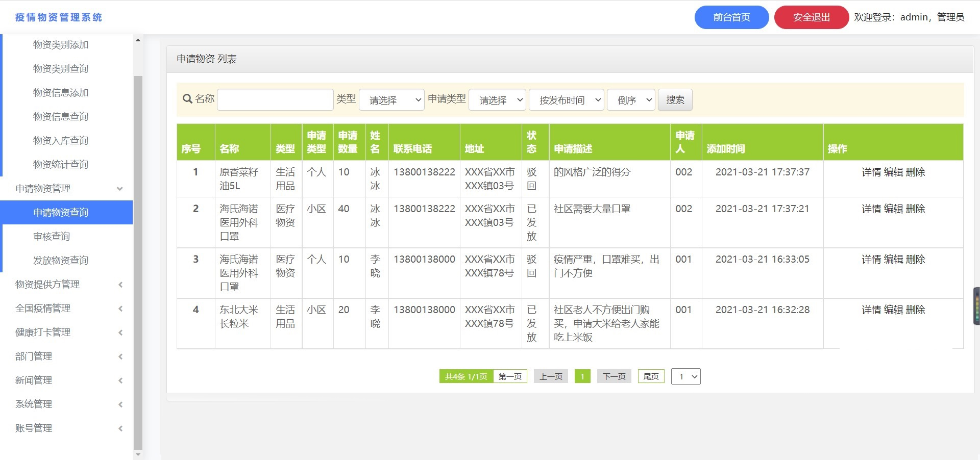Expand the 新闻管理 menu section
This screenshot has height=460, width=980.
click(66, 380)
